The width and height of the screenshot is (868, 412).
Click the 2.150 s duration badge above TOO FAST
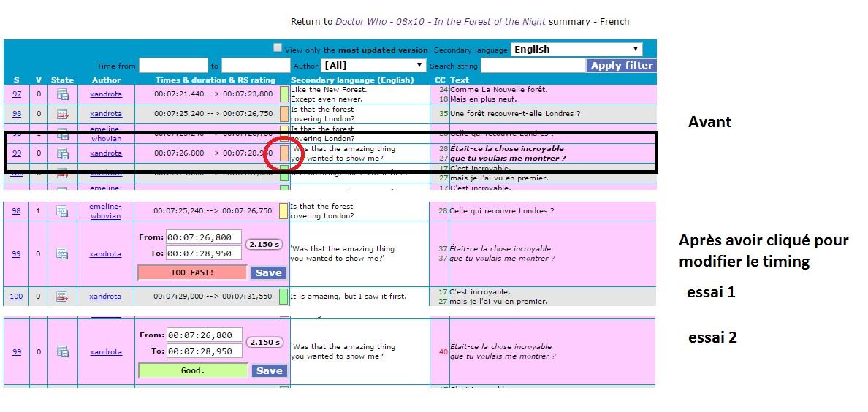pyautogui.click(x=264, y=244)
